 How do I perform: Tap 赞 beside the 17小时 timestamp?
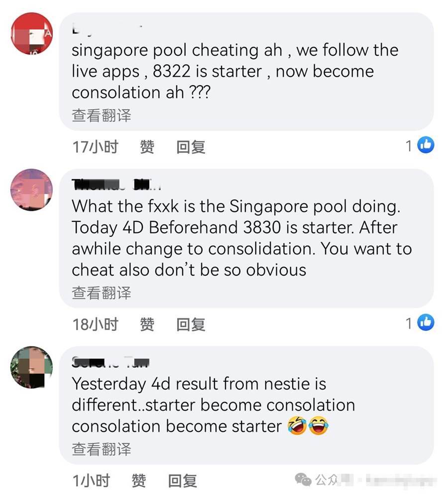tap(147, 147)
